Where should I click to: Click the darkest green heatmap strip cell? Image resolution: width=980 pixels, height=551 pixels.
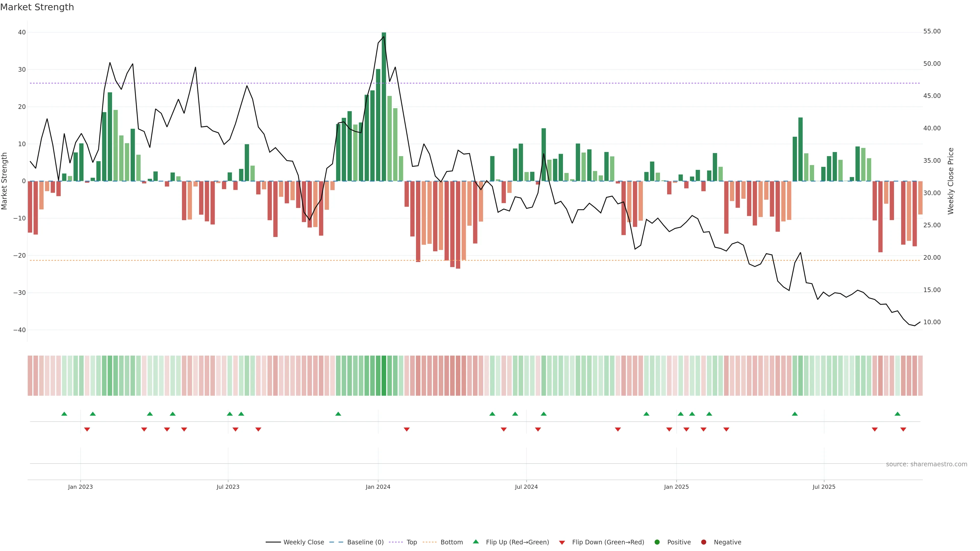click(384, 376)
